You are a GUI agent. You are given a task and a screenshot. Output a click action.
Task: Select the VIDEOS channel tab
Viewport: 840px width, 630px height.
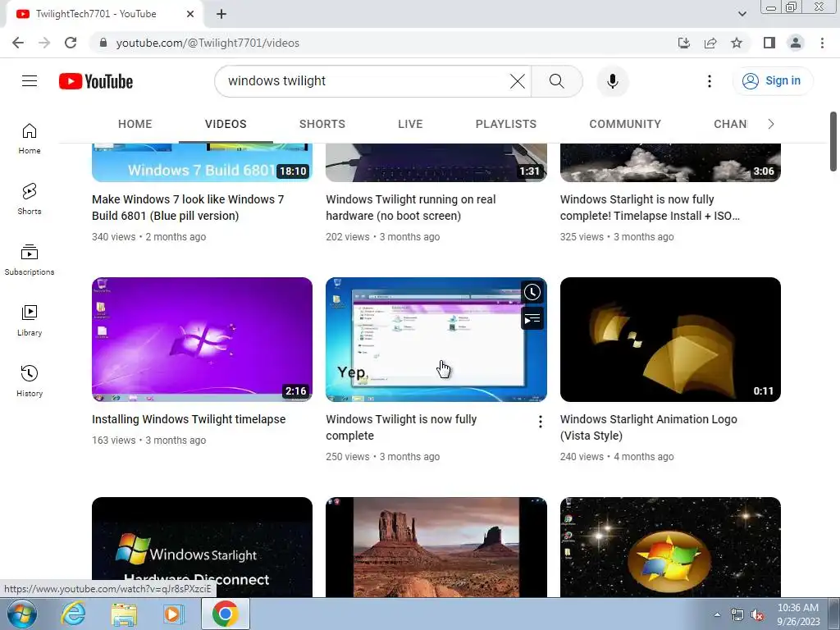tap(226, 124)
